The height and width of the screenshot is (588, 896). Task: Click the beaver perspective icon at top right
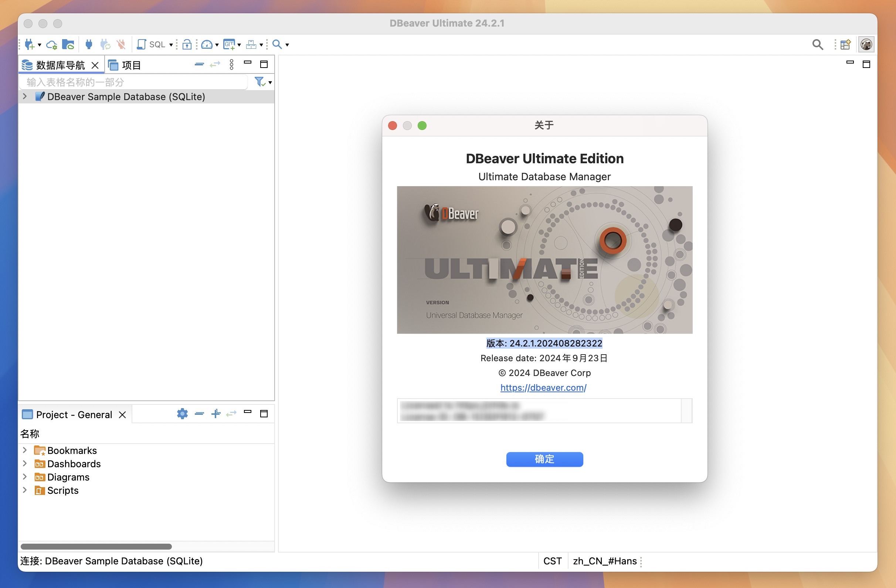coord(866,44)
